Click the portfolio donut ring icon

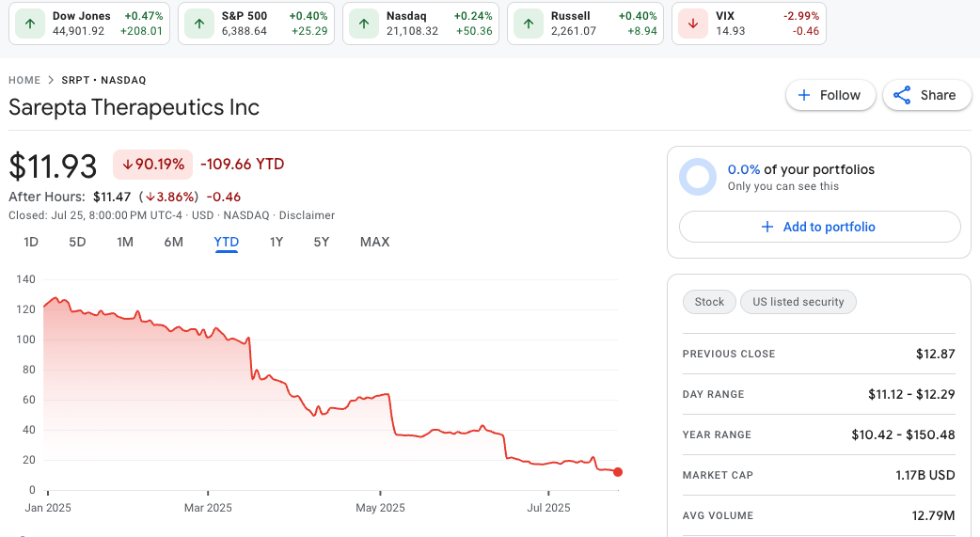point(698,177)
